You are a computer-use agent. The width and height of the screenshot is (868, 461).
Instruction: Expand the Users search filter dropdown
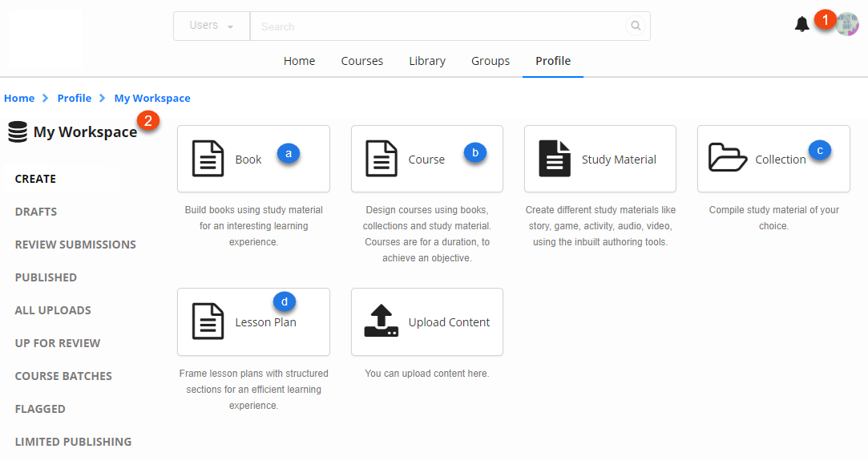point(212,26)
